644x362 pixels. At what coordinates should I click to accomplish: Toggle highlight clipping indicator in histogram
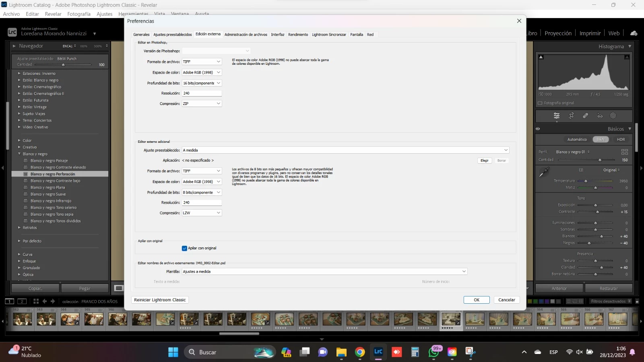coord(627,57)
